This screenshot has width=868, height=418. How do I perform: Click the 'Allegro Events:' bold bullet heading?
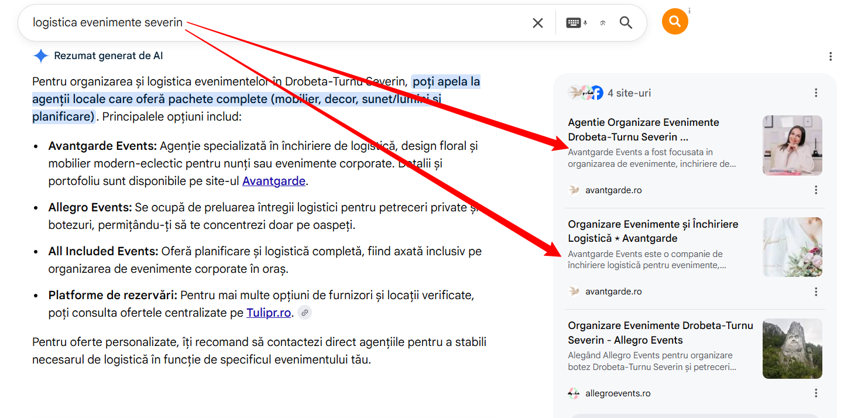click(90, 207)
